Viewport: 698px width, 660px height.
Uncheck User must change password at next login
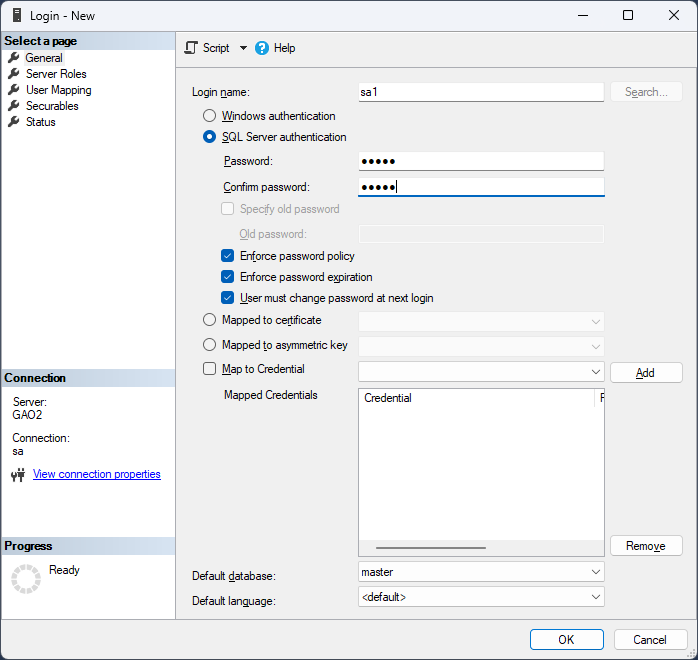click(227, 297)
